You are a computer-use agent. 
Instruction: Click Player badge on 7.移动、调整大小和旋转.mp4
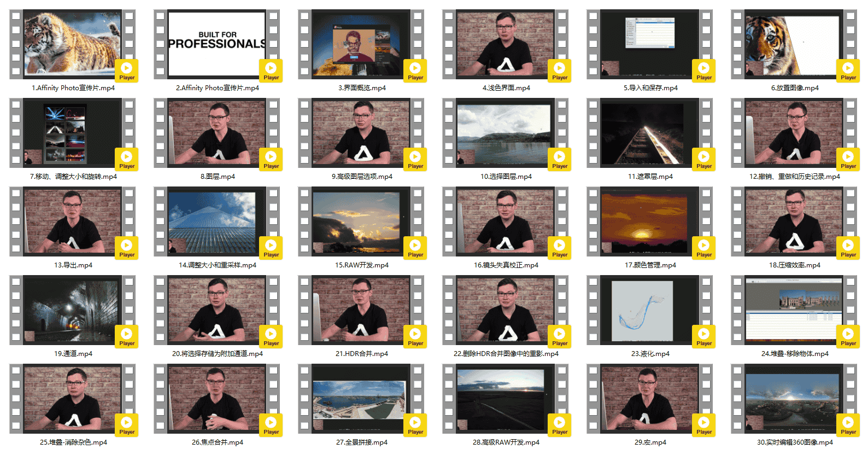[x=127, y=159]
